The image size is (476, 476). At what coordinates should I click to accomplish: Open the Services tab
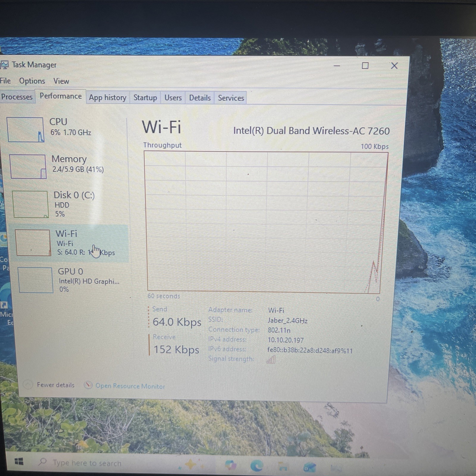231,98
